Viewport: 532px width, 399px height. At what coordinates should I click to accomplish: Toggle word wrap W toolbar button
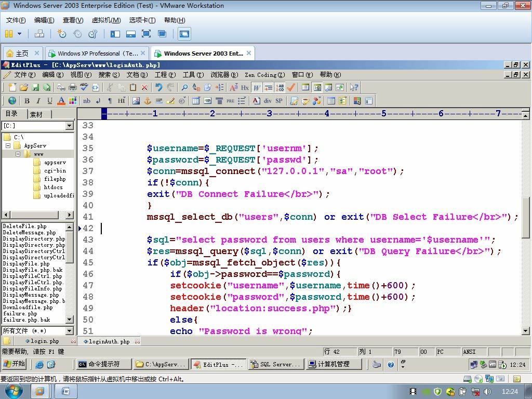[257, 87]
